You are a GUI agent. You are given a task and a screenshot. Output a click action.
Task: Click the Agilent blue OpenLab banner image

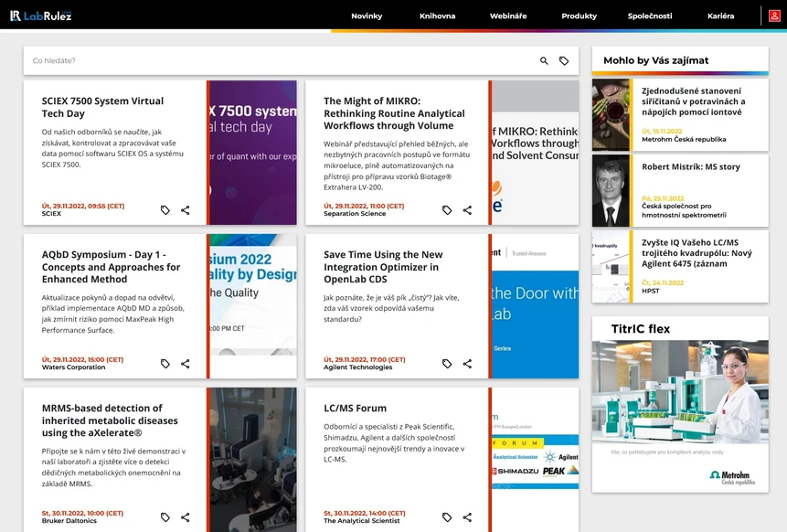[535, 306]
